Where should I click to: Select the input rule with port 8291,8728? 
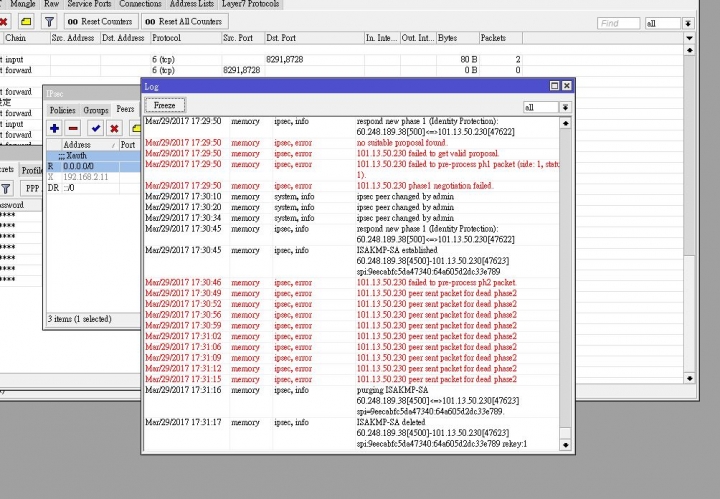click(261, 59)
